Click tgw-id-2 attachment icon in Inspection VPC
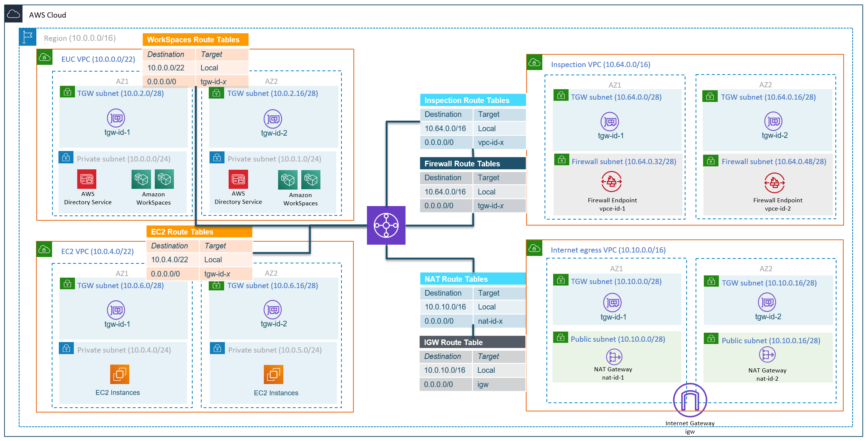The image size is (868, 441). coord(773,121)
